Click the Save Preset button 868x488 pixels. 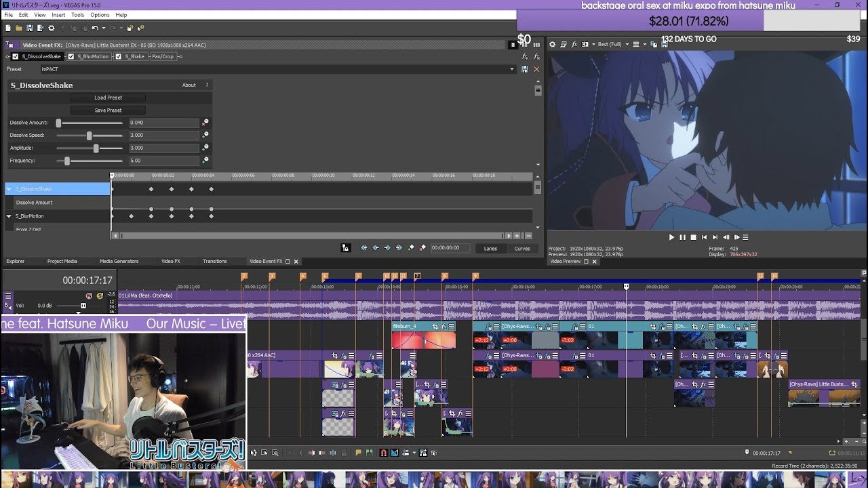108,110
